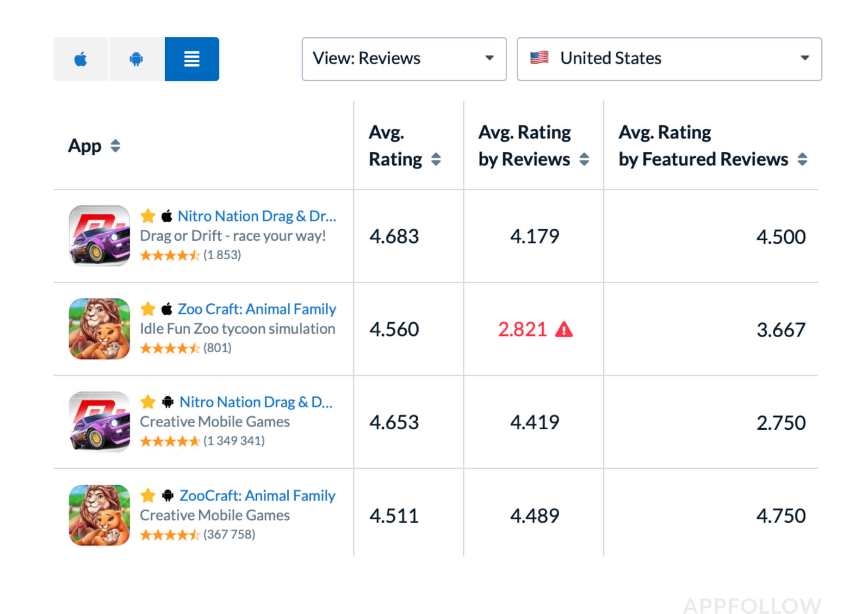Image resolution: width=868 pixels, height=614 pixels.
Task: Click the iOS Nitro Nation app thumbnail
Action: [x=99, y=236]
